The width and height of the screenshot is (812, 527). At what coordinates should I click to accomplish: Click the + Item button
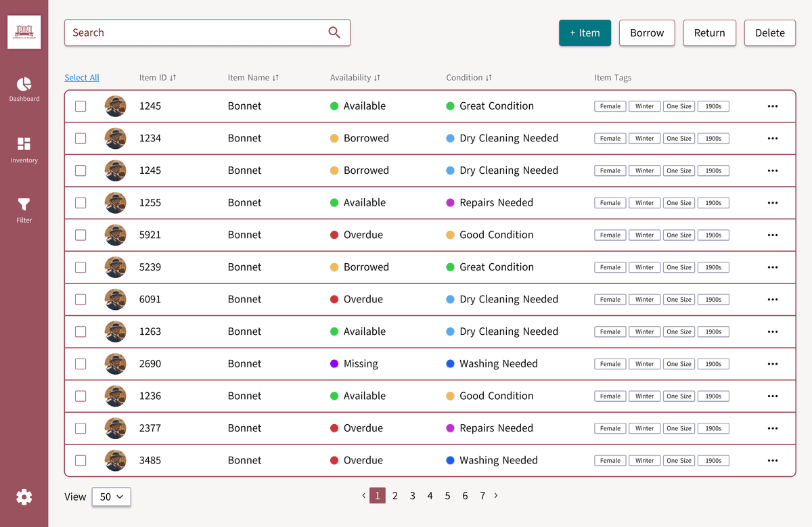click(x=585, y=32)
